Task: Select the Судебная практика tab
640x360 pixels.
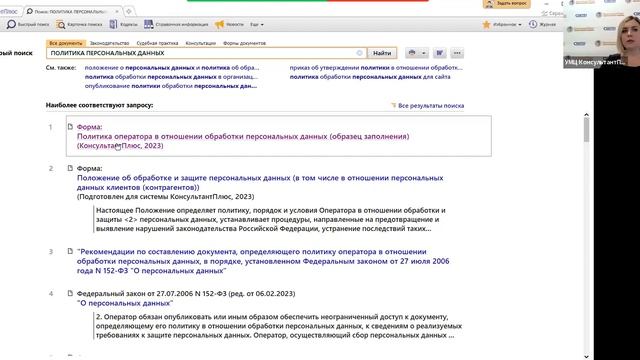Action: coord(157,43)
